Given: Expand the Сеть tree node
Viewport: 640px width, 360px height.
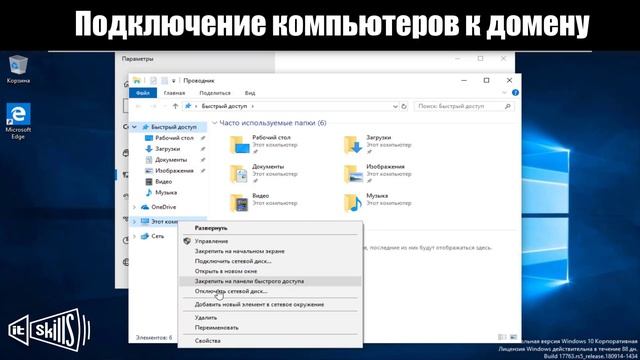Looking at the screenshot, I should click(x=134, y=236).
